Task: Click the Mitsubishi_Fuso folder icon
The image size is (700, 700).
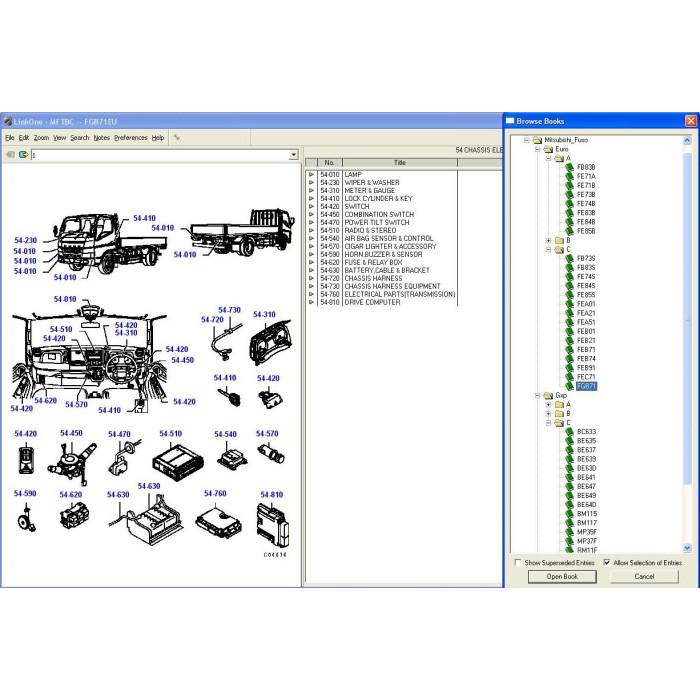Action: [537, 140]
